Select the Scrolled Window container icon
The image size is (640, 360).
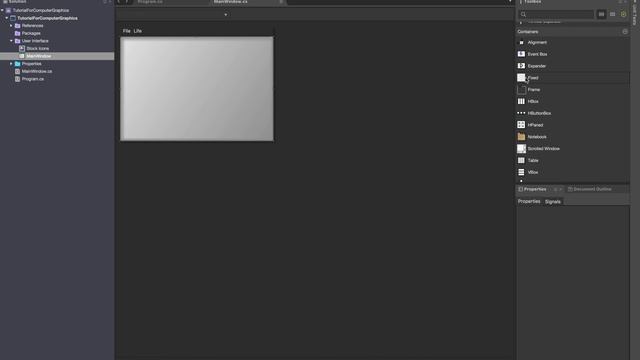(x=521, y=149)
